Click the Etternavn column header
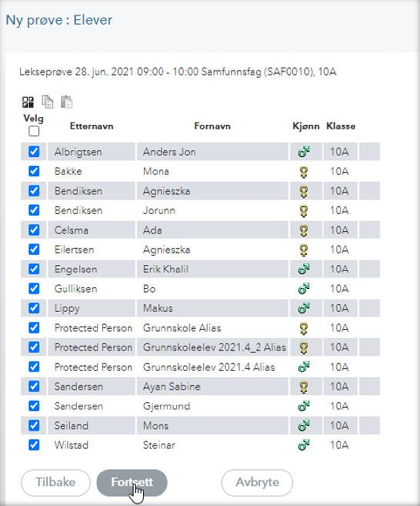Viewport: 420px width, 506px height. click(x=92, y=126)
